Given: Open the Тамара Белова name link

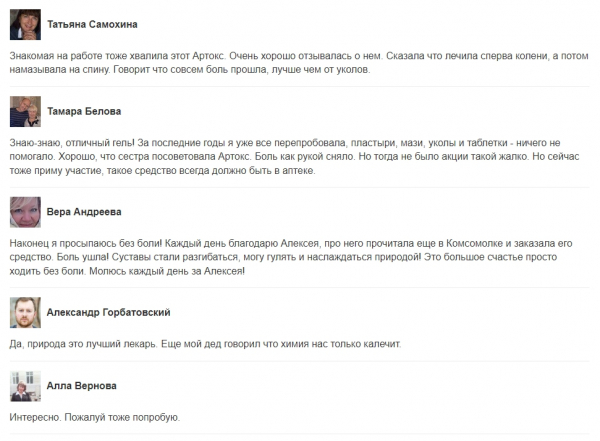Looking at the screenshot, I should pyautogui.click(x=84, y=111).
